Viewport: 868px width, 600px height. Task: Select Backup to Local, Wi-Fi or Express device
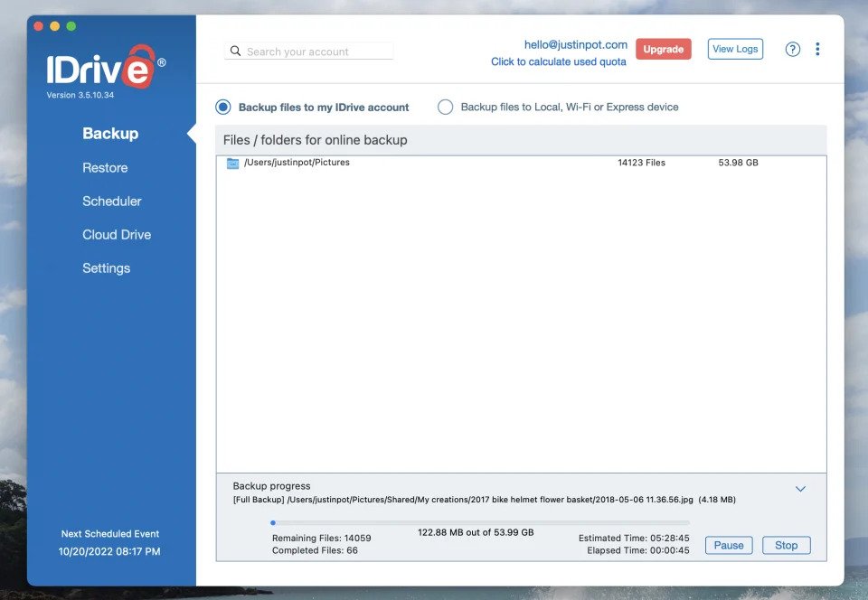click(445, 108)
